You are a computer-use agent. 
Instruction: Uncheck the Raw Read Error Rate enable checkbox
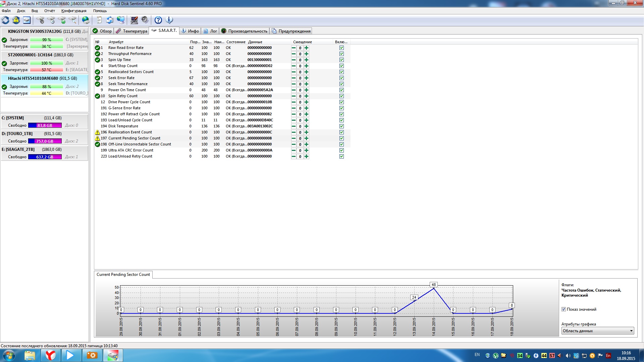341,48
